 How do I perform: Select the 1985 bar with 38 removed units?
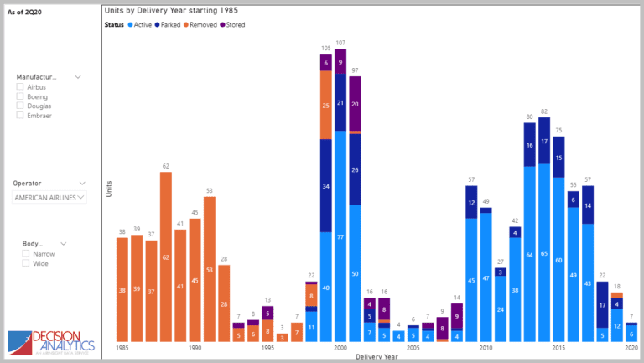pos(122,289)
